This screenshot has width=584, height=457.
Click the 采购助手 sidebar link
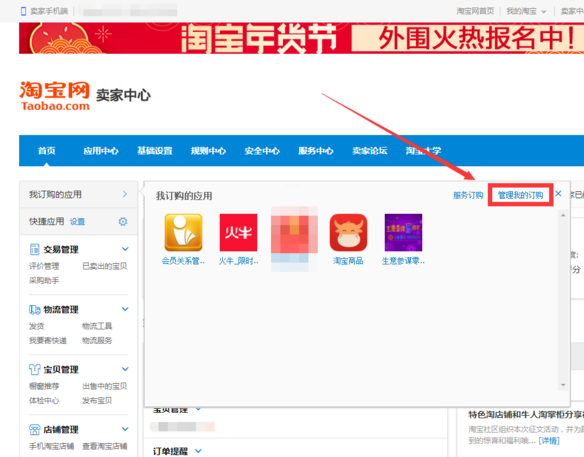[44, 280]
